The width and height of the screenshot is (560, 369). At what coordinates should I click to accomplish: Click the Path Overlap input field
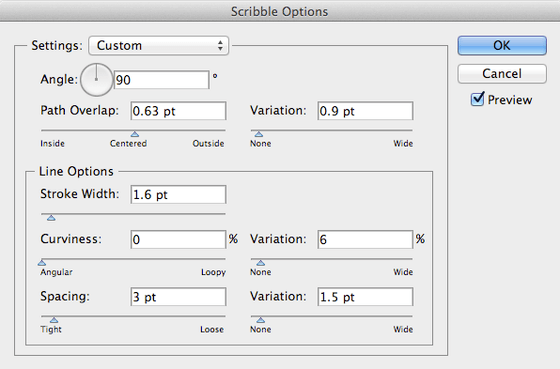(x=178, y=111)
